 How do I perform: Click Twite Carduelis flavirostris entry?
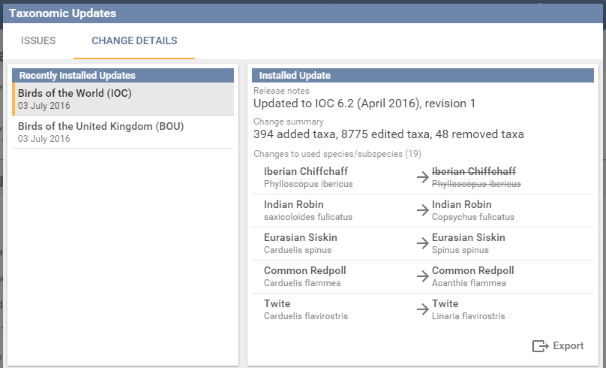(306, 309)
